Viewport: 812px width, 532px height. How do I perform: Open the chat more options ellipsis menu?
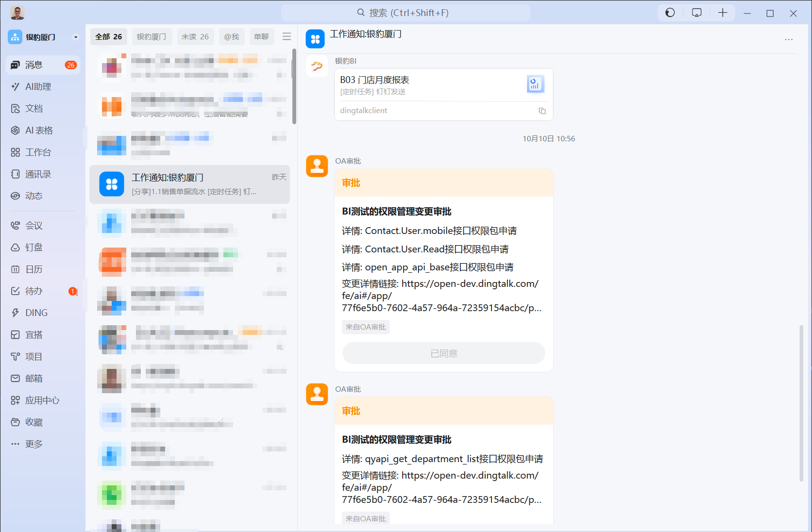[788, 39]
